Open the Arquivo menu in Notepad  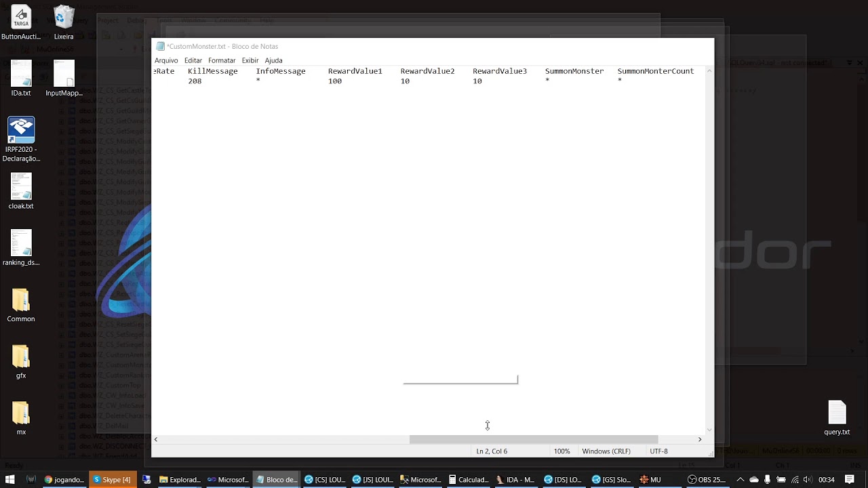[x=166, y=60]
